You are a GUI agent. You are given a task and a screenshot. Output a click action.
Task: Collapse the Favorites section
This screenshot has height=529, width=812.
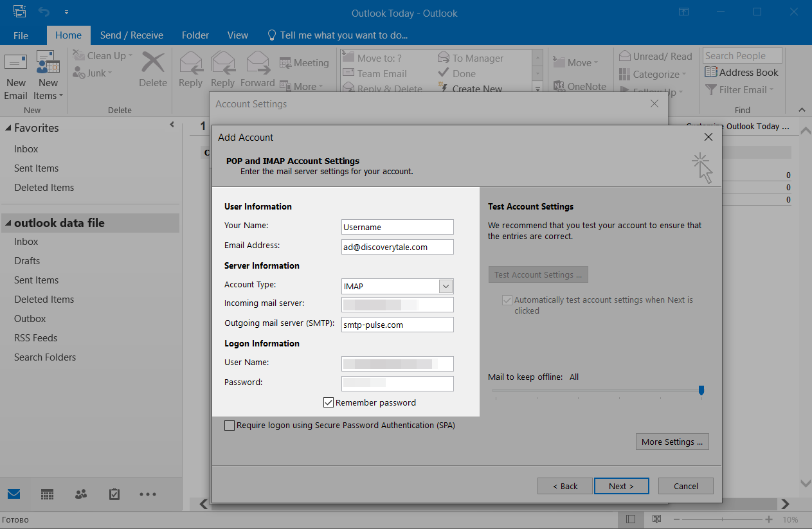click(8, 129)
